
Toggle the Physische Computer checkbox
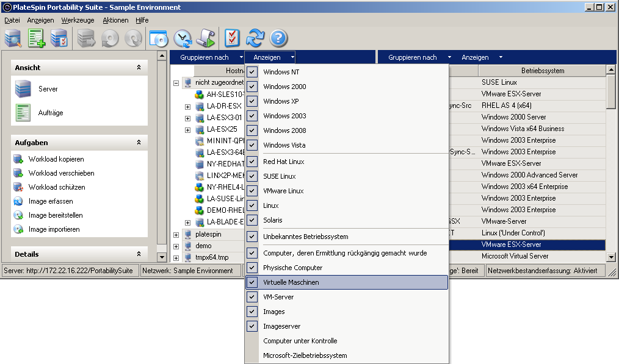coord(252,268)
